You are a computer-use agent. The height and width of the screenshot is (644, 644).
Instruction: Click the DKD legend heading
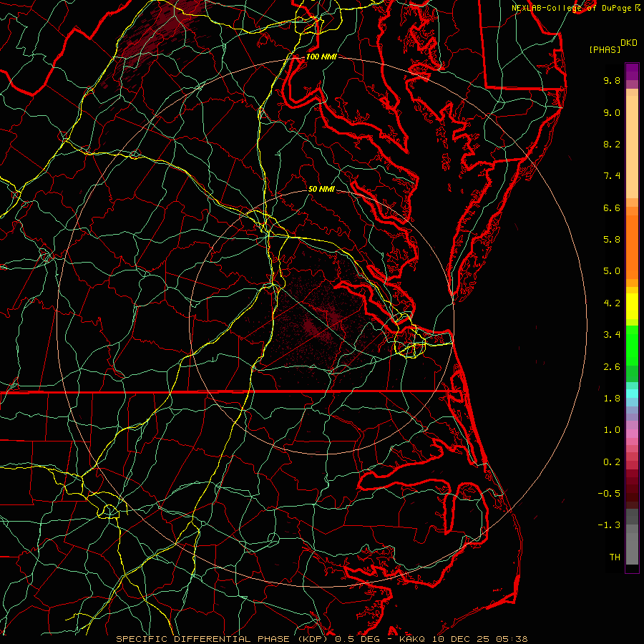(628, 43)
